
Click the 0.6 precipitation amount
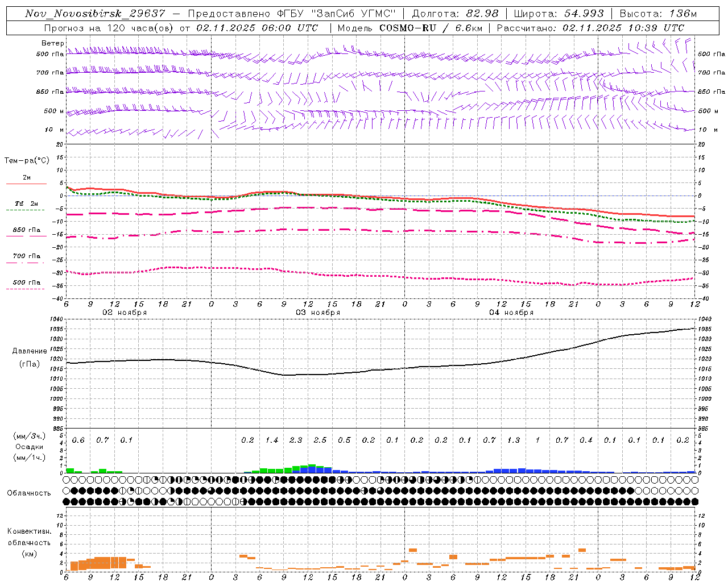tap(78, 440)
